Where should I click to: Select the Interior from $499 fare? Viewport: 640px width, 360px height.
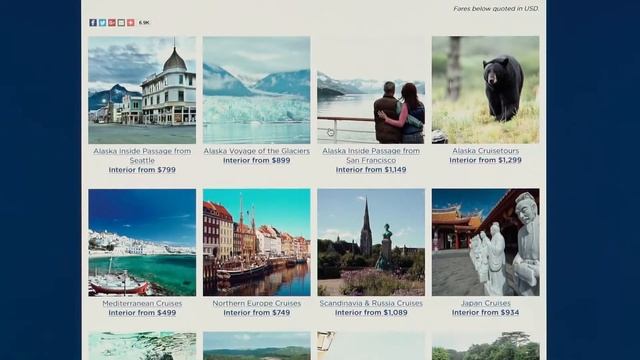(x=142, y=313)
